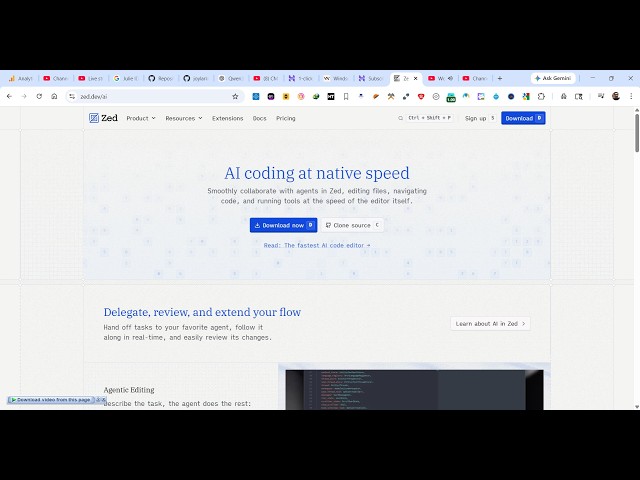Click the bookmark-shaped extension icon
This screenshot has width=640, height=480.
click(x=346, y=96)
